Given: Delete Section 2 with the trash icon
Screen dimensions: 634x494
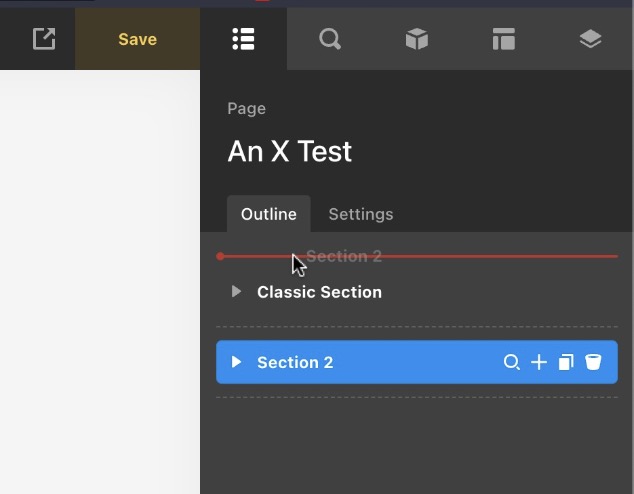Looking at the screenshot, I should (593, 362).
